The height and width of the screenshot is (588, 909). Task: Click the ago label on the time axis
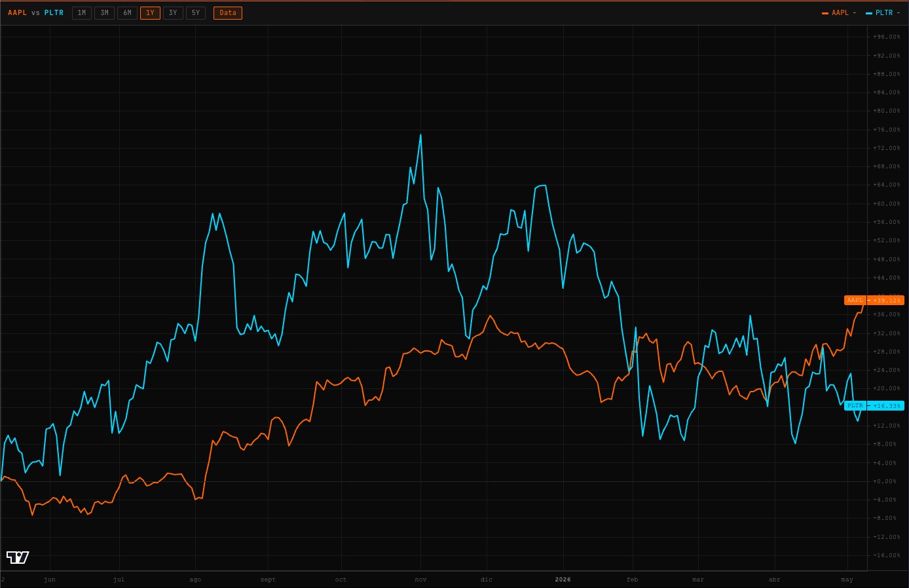point(195,579)
